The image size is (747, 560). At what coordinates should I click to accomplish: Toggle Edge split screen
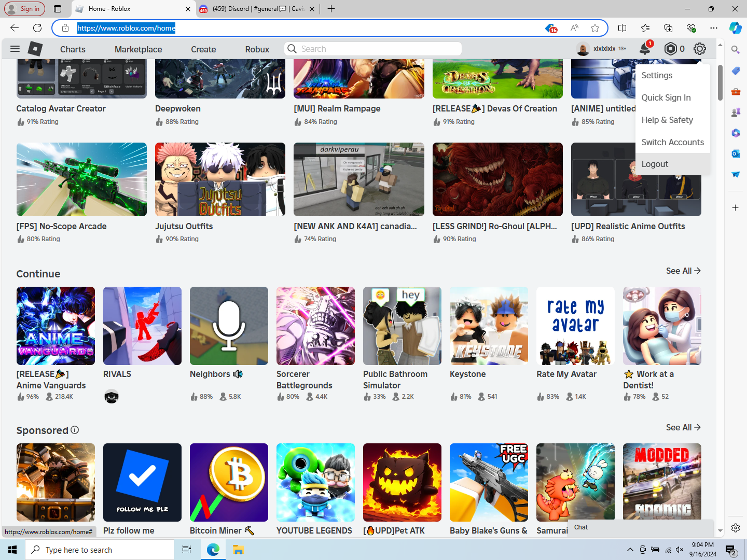pyautogui.click(x=622, y=28)
